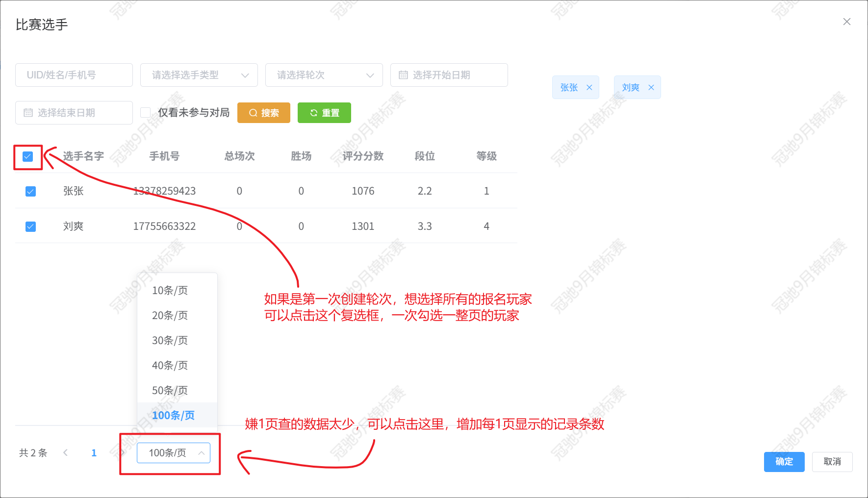Uncheck the checkbox for player 刘爽

(30, 226)
